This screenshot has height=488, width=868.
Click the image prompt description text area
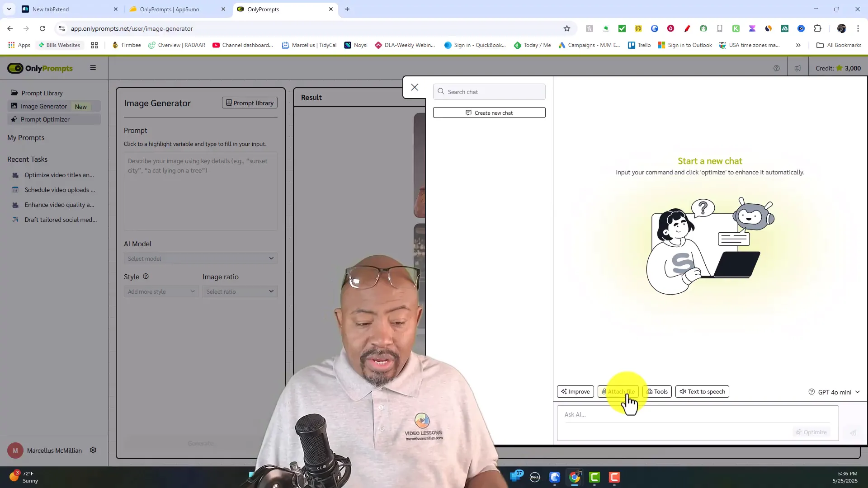[200, 191]
